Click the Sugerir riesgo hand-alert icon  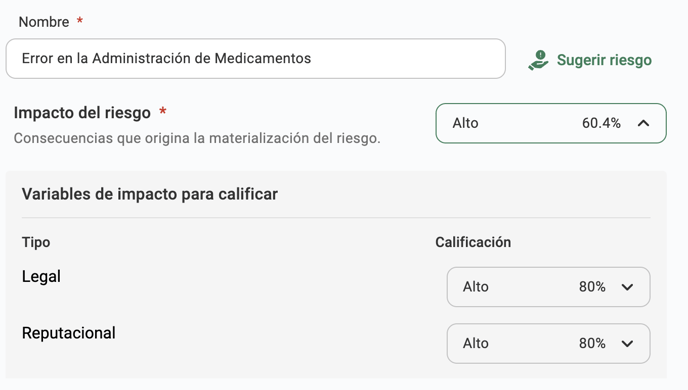(x=538, y=60)
